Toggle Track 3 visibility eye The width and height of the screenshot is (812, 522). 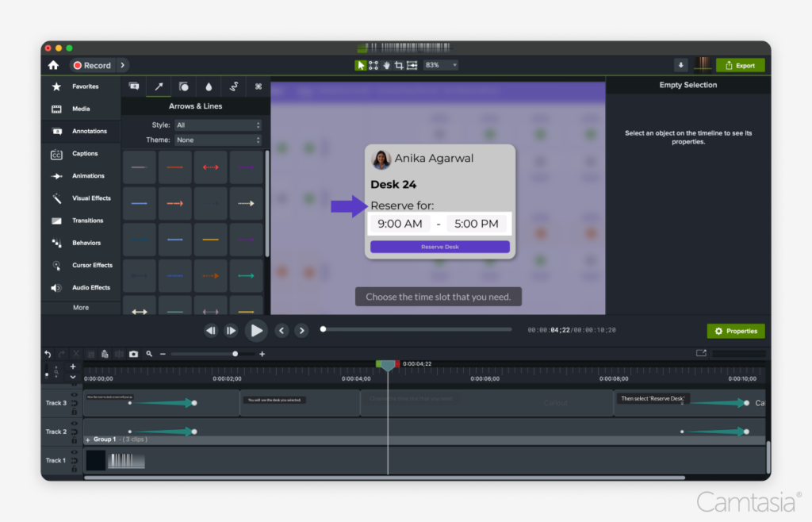point(74,395)
